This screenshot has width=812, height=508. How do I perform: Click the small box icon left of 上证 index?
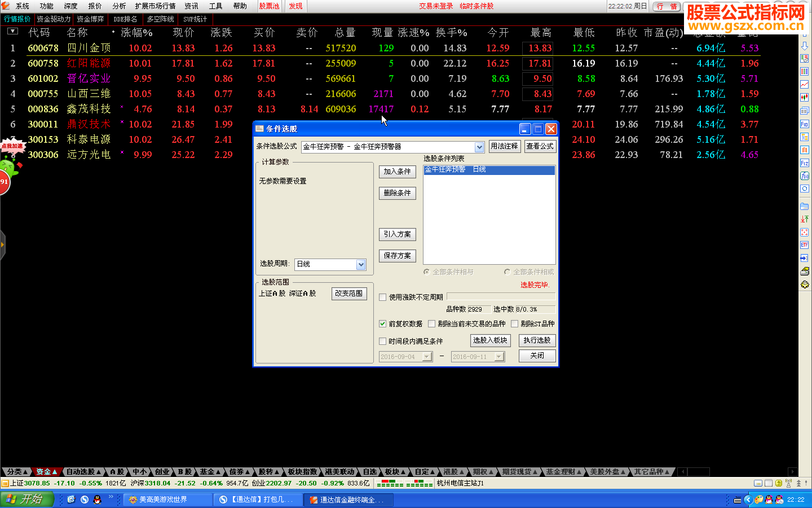[5, 483]
